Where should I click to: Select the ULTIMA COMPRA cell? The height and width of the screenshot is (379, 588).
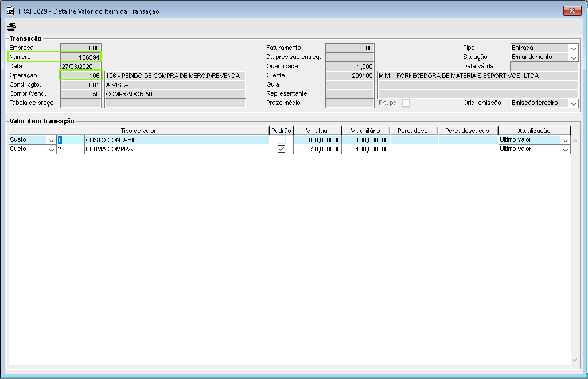tap(177, 149)
